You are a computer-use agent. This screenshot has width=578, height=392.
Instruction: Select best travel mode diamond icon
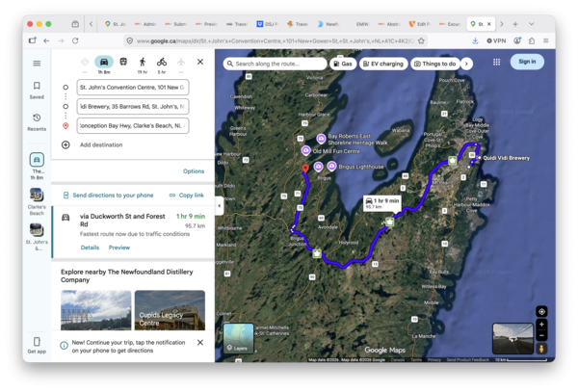85,62
